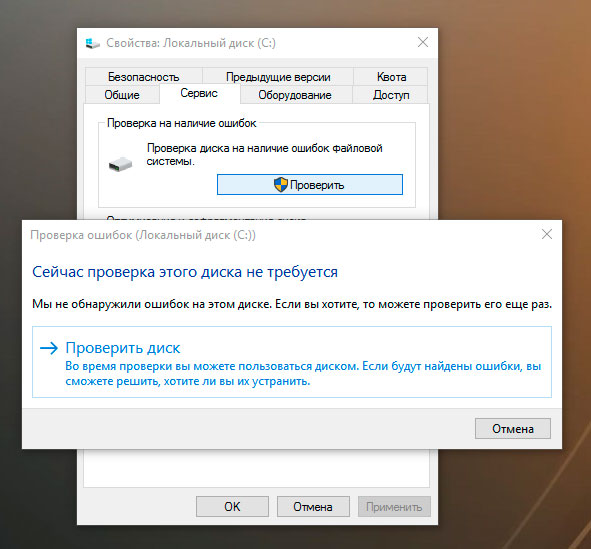Open the Безопасность tab
The image size is (591, 549).
tap(144, 77)
